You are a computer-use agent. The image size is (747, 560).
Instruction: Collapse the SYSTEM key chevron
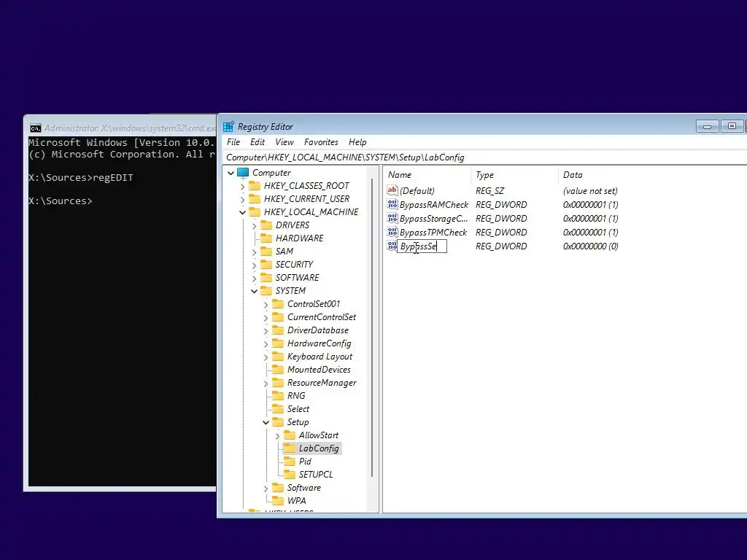coord(254,291)
